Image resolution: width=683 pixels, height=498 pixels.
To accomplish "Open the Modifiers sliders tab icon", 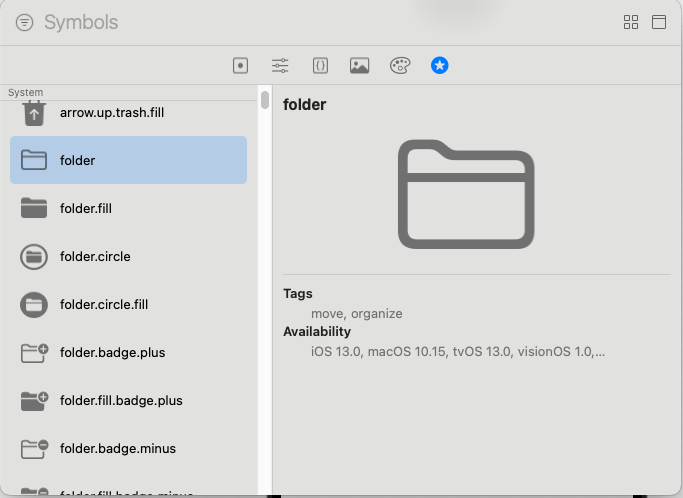I will point(280,66).
